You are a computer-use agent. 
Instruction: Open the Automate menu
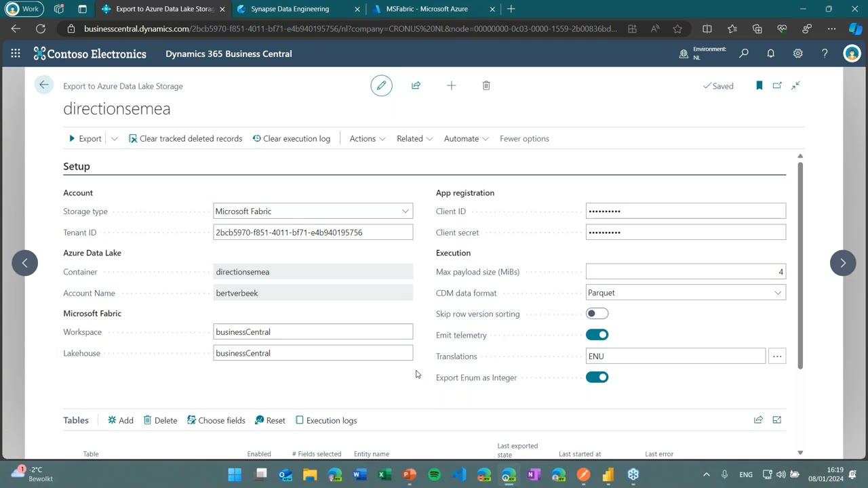[466, 139]
